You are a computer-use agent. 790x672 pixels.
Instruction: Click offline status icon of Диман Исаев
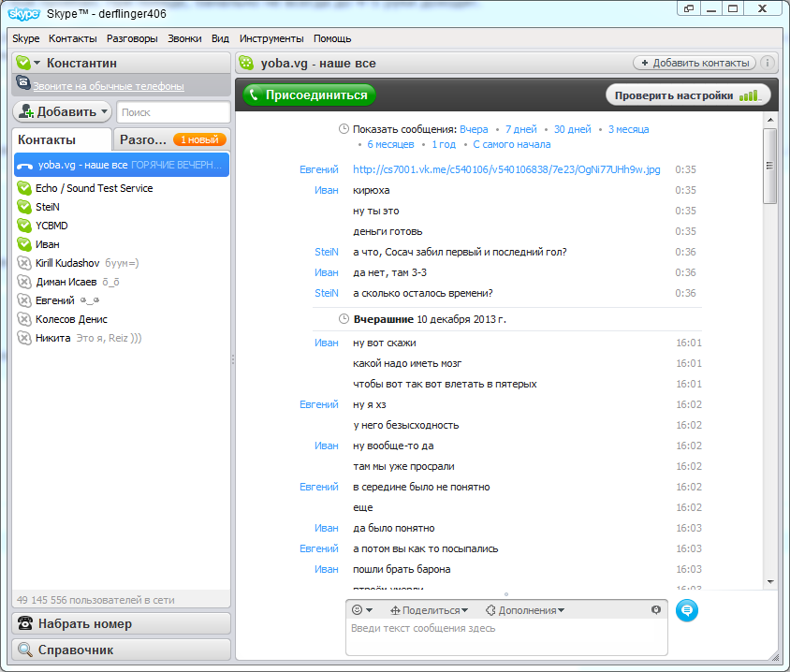coord(24,282)
